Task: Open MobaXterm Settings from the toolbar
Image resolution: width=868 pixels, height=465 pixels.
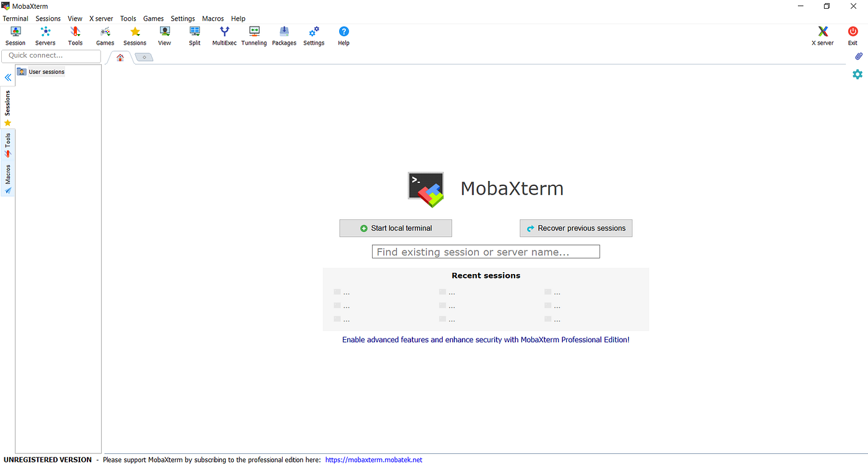Action: pos(314,35)
